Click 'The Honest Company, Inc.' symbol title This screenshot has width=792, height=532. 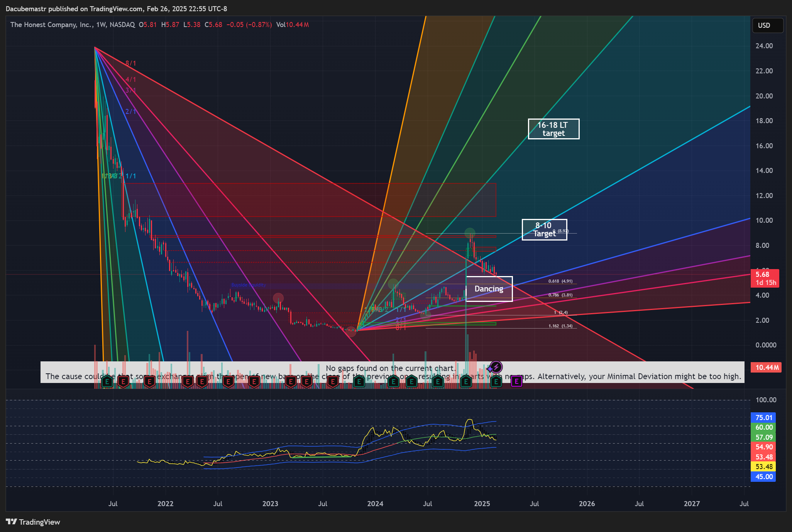(51, 25)
